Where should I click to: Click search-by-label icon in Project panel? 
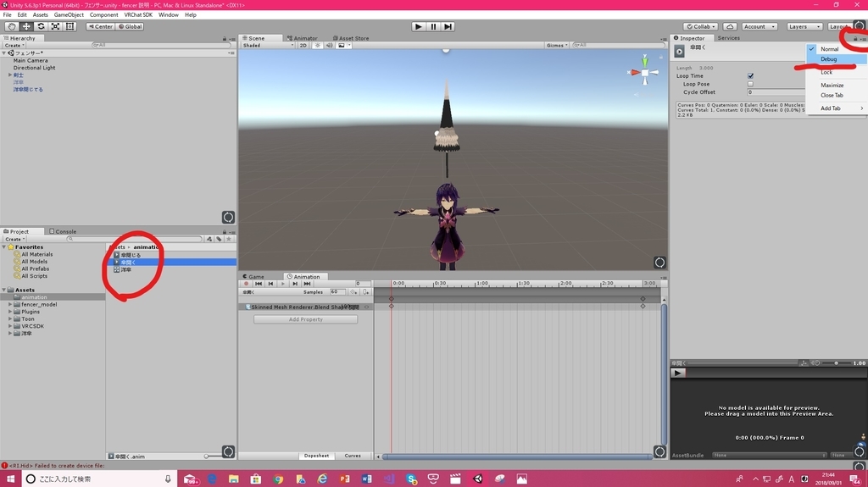[x=220, y=239]
